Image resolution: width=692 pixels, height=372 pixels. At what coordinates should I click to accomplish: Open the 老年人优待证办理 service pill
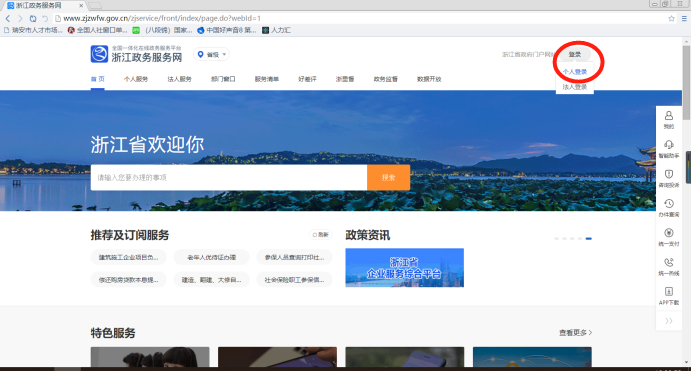click(211, 257)
